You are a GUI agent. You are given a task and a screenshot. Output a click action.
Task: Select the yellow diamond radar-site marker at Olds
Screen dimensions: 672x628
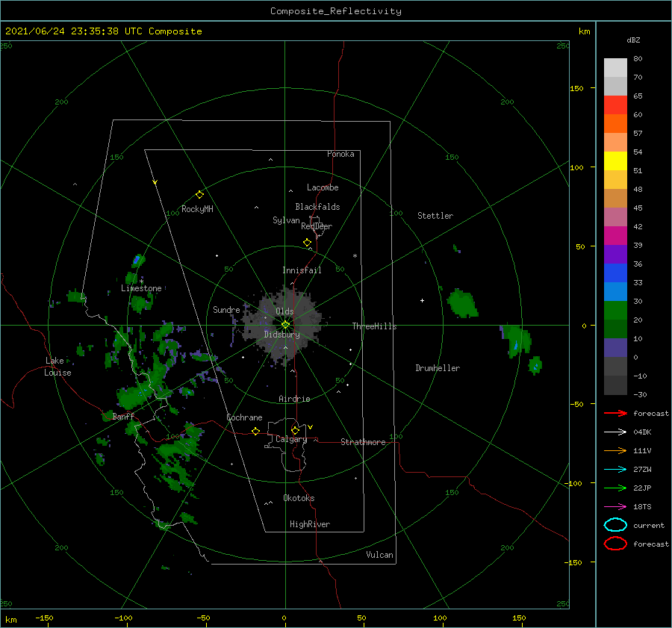click(285, 325)
